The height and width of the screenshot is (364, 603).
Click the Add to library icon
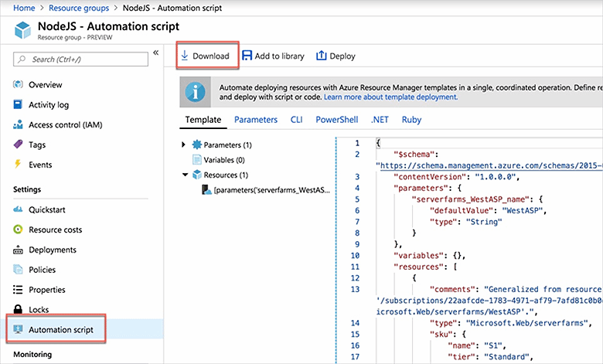click(247, 56)
